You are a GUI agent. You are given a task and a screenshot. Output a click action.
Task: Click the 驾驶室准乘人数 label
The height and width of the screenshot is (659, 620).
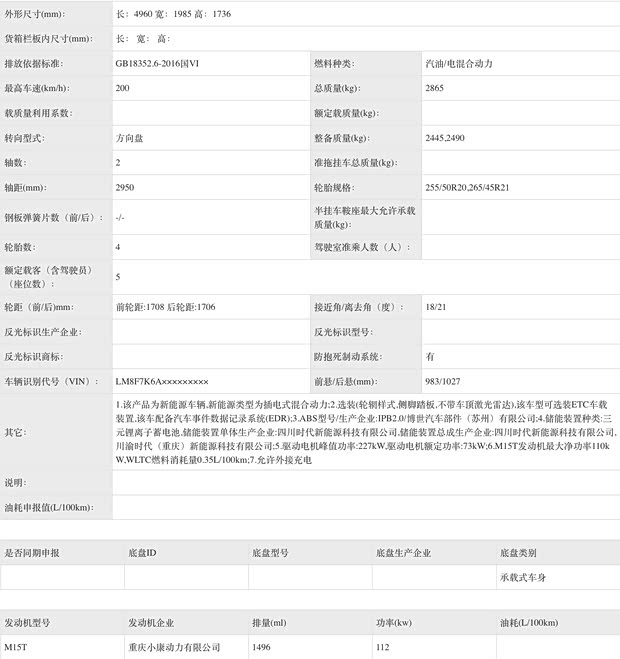point(362,247)
